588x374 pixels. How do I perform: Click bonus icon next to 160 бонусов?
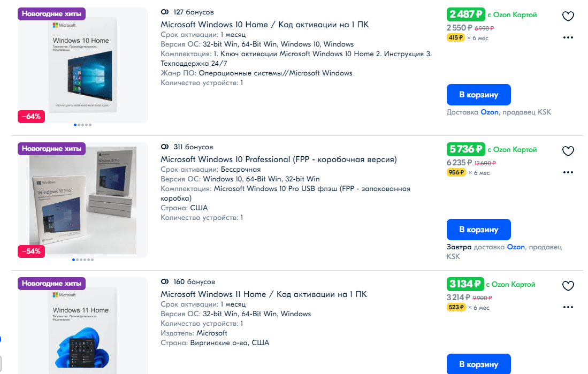coord(165,281)
